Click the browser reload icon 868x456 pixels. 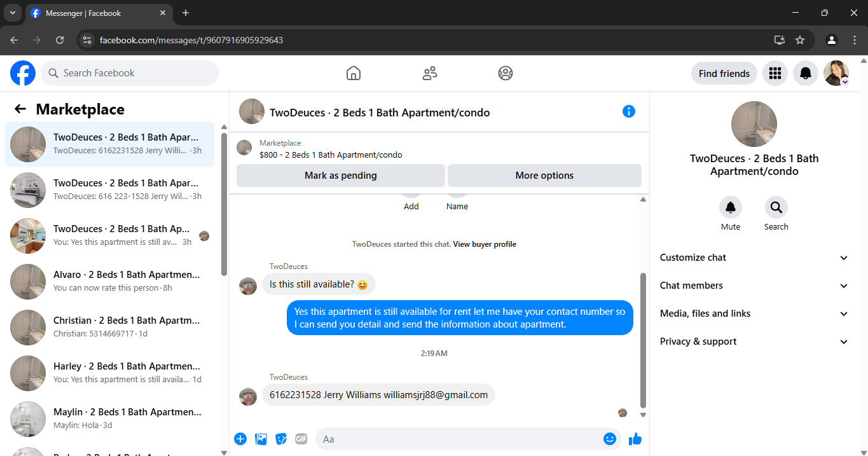click(x=60, y=40)
